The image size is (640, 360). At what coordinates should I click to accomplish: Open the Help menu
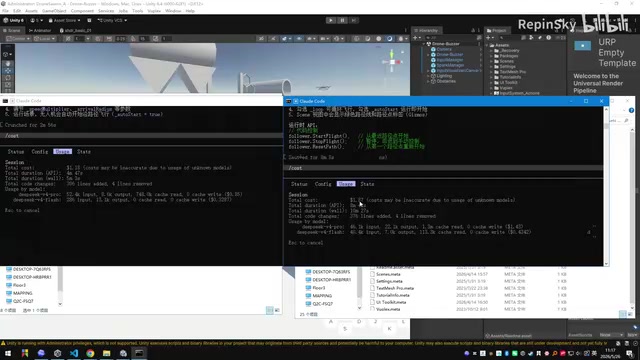point(190,11)
